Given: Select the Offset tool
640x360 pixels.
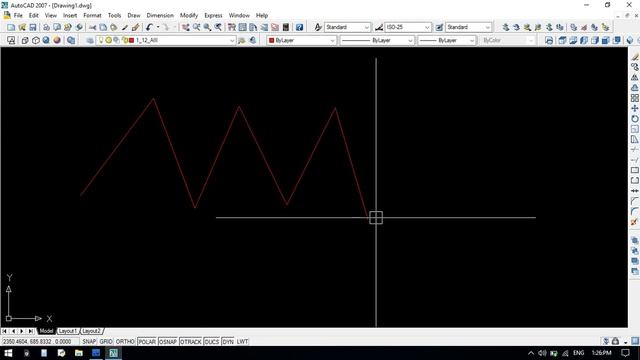Looking at the screenshot, I should click(635, 88).
